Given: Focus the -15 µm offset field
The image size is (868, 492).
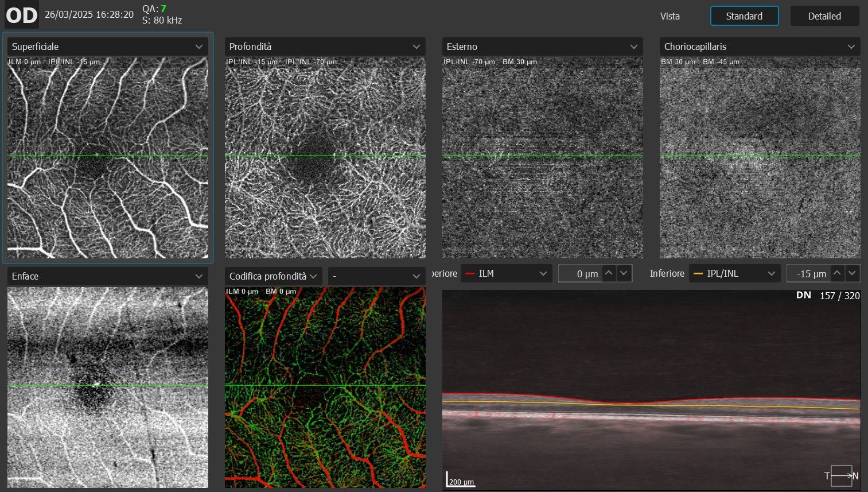Looking at the screenshot, I should tap(808, 274).
